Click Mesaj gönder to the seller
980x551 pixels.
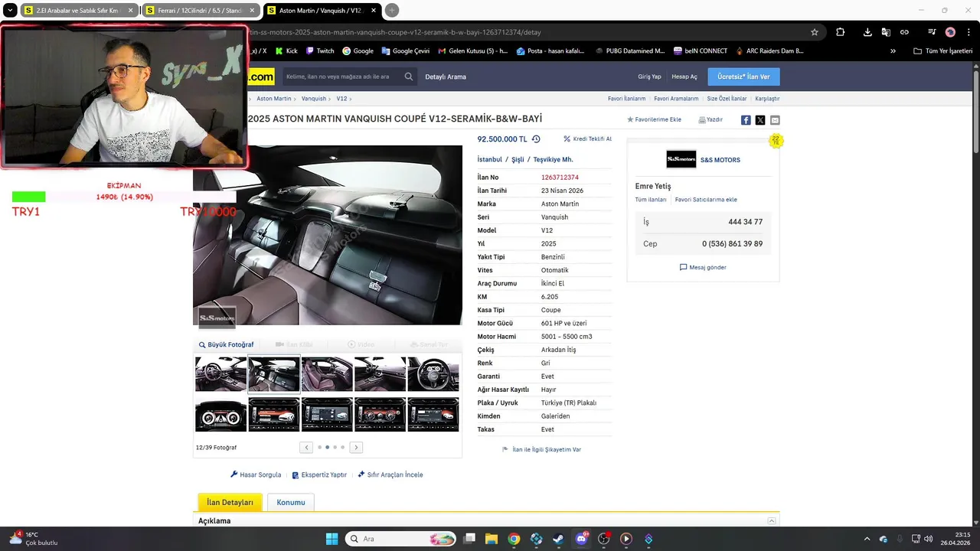coord(703,268)
